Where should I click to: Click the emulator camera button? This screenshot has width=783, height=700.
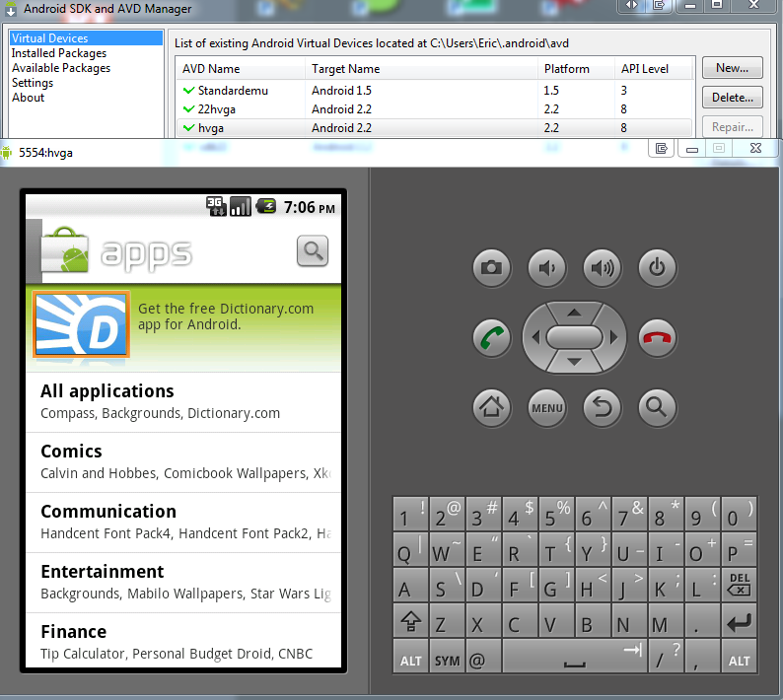click(491, 267)
